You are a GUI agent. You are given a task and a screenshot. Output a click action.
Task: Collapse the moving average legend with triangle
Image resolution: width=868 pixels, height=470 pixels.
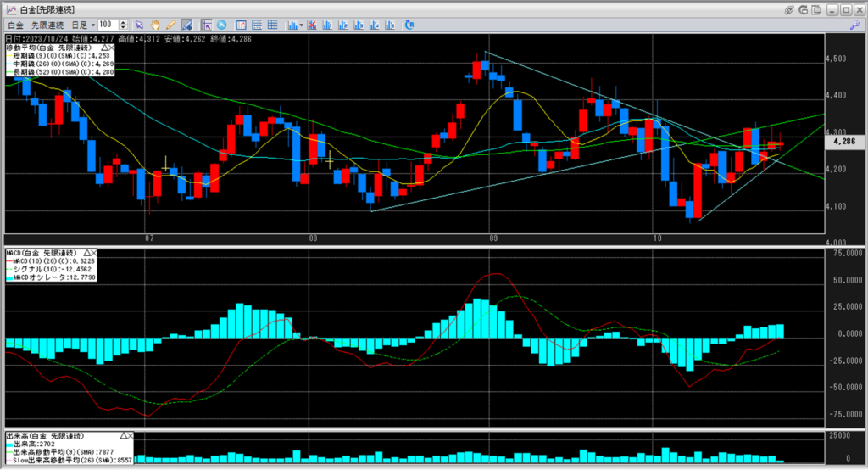(104, 48)
